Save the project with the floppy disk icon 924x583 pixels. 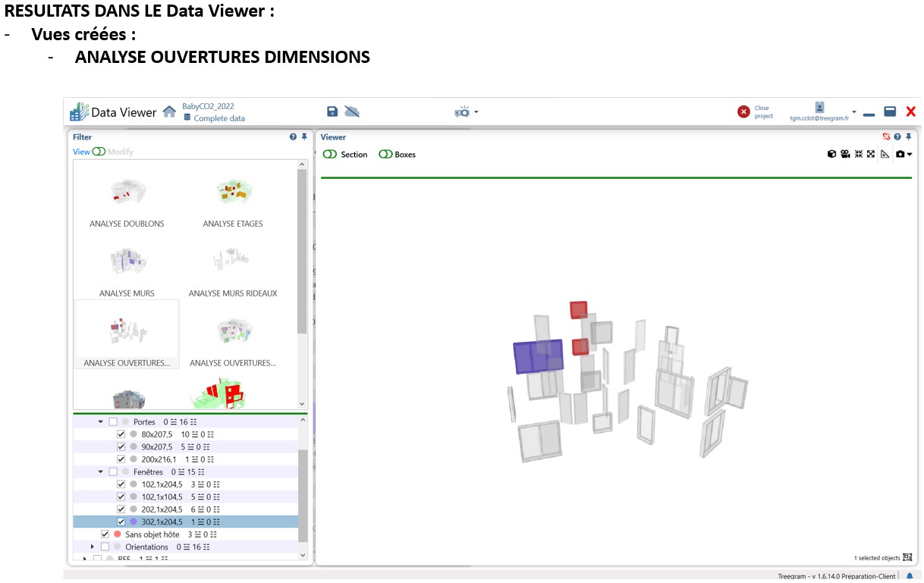coord(332,111)
